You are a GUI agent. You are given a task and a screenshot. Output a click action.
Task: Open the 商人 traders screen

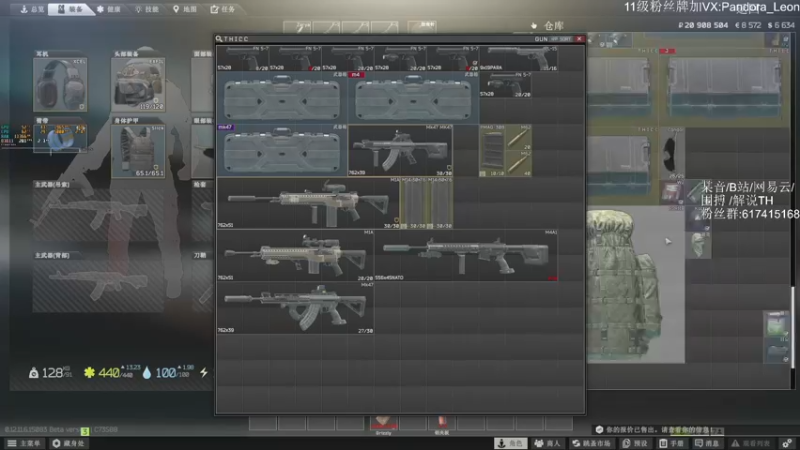pyautogui.click(x=547, y=443)
